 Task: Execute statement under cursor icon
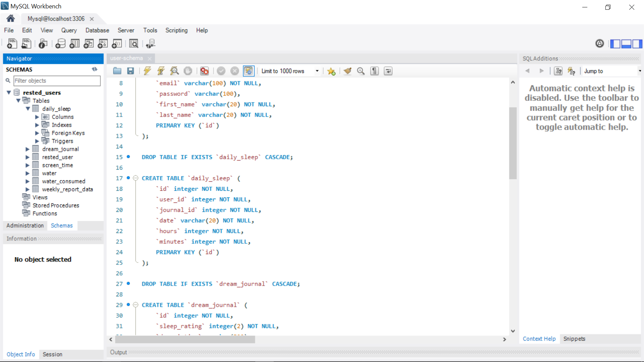(161, 71)
